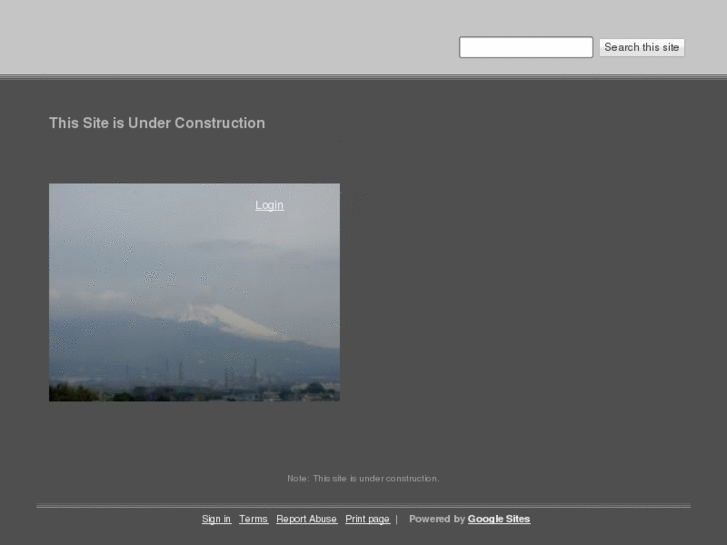Open the Login link on the image
Image resolution: width=727 pixels, height=545 pixels.
(269, 205)
